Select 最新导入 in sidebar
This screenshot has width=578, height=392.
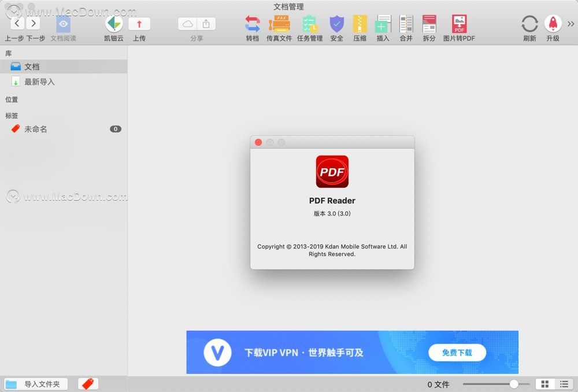[64, 82]
